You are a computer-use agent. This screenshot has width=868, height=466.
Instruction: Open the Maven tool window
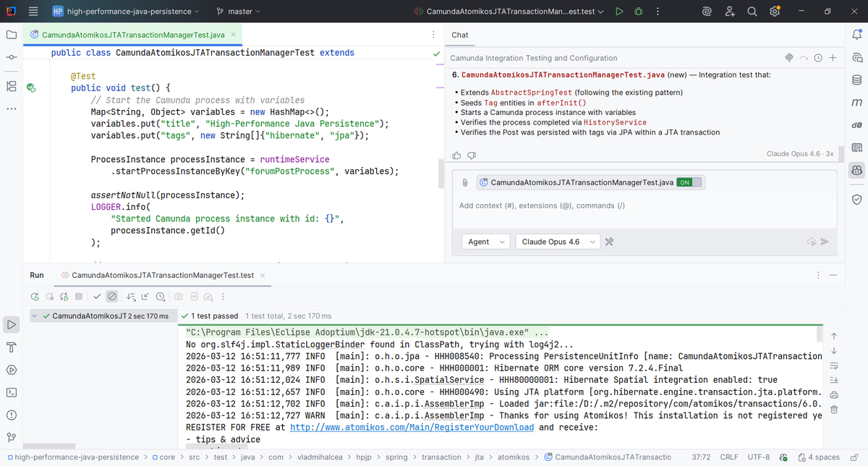[857, 103]
